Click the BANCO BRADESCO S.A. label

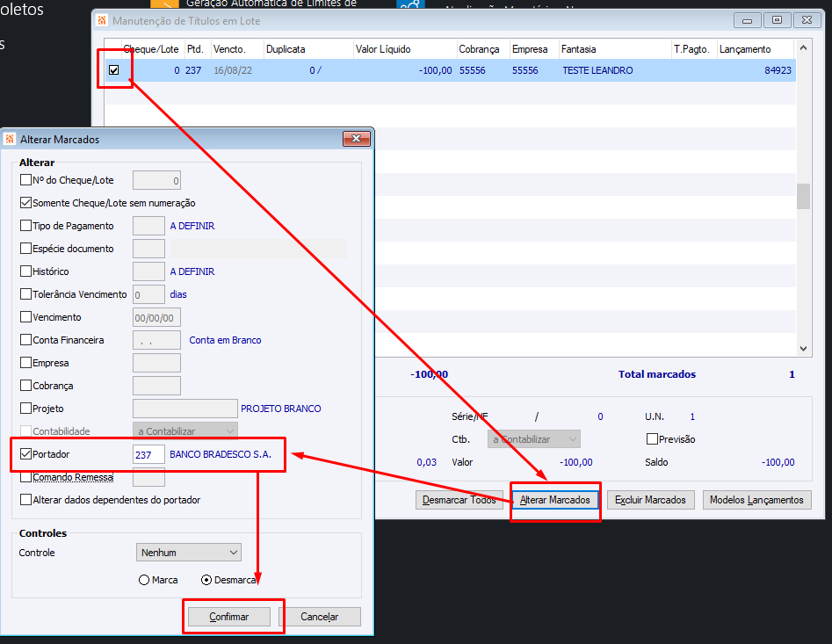(221, 454)
